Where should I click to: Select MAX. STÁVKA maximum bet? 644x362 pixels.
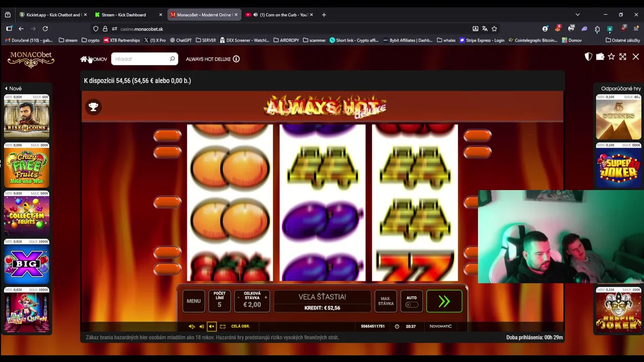[386, 301]
